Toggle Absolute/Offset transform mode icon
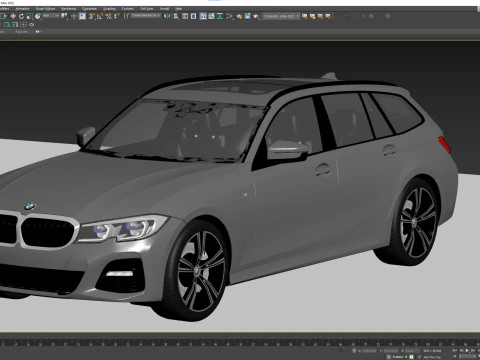This screenshot has width=480, height=360. point(354,351)
